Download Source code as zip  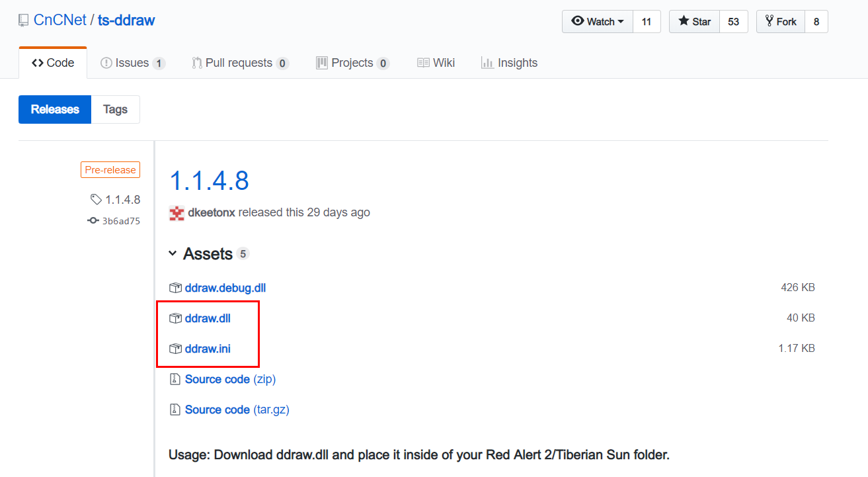coord(230,379)
